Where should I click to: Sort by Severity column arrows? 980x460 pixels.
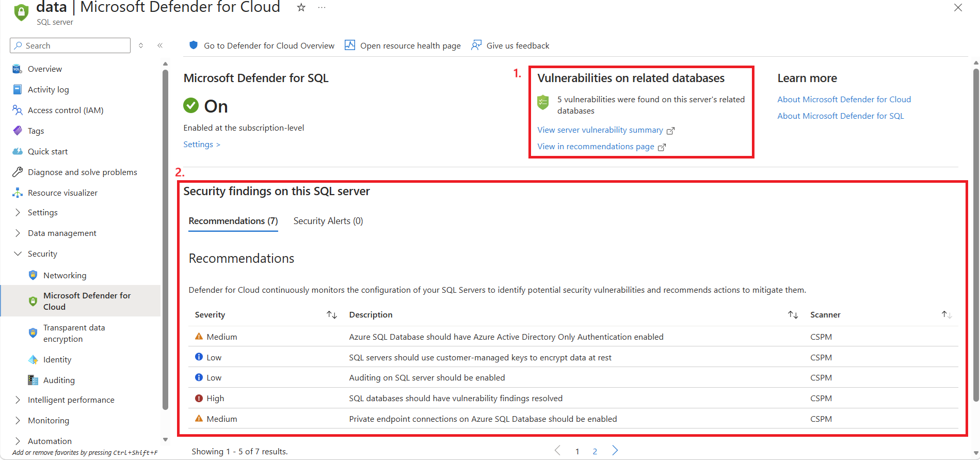tap(332, 315)
